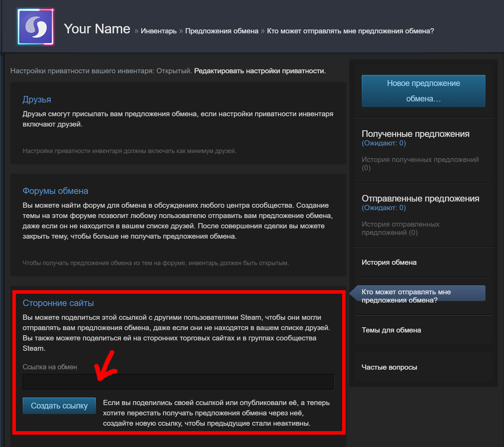Click the Сторонние сайты section heading
Viewport: 504px width, 447px height.
58,303
